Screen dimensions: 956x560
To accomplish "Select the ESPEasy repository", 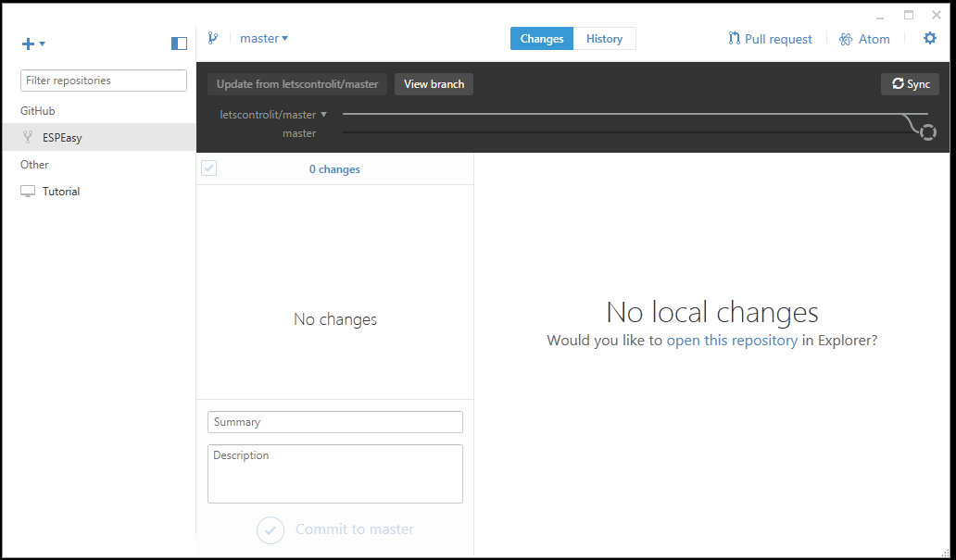I will click(x=99, y=137).
